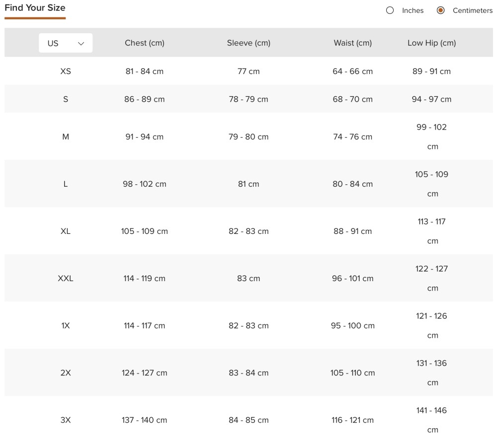Click the 116 - 121 cm waist value
Image resolution: width=497 pixels, height=448 pixels.
pyautogui.click(x=352, y=420)
